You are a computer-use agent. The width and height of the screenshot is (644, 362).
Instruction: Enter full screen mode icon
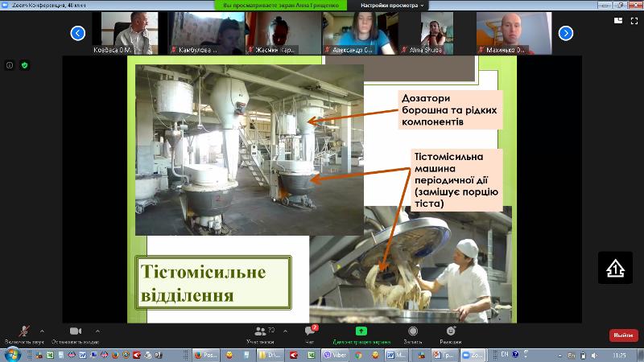[x=634, y=21]
